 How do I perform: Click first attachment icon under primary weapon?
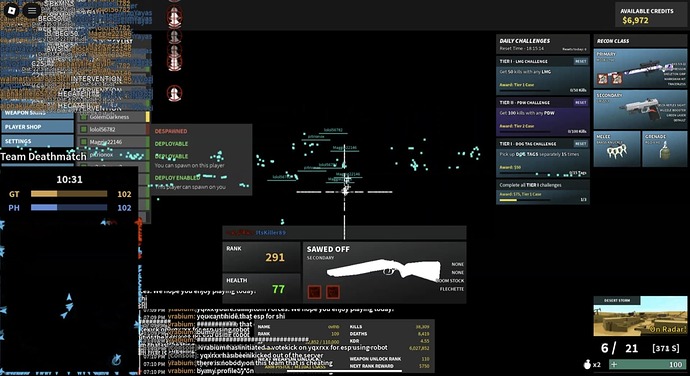[x=603, y=79]
